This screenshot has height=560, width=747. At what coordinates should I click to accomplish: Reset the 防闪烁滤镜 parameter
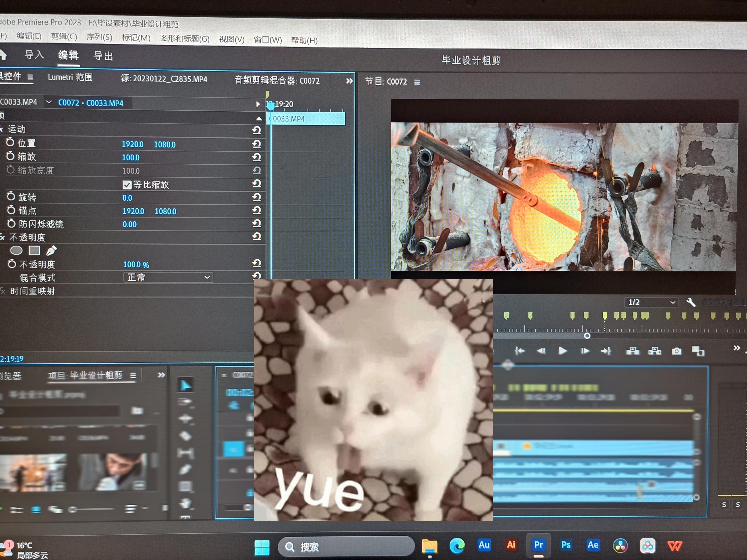[257, 223]
